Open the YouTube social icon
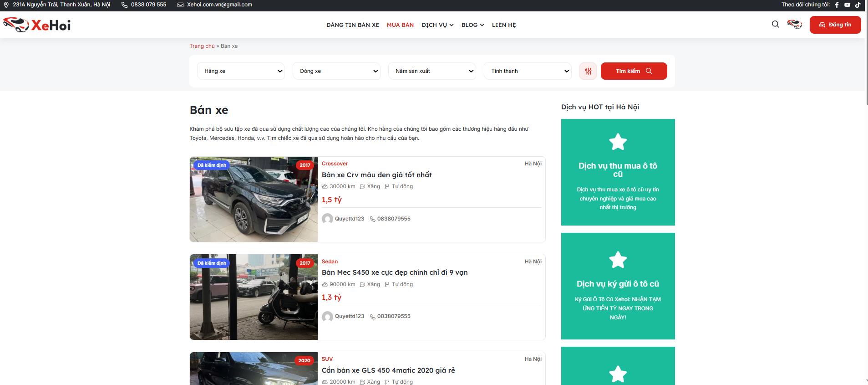The height and width of the screenshot is (385, 868). pos(847,5)
